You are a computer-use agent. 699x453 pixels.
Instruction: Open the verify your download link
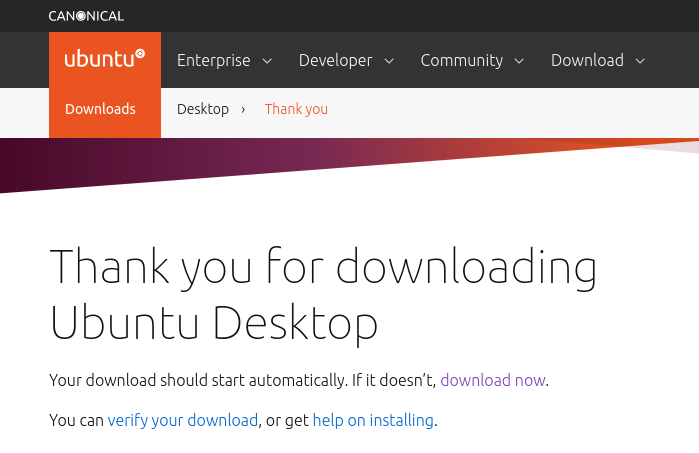[183, 420]
